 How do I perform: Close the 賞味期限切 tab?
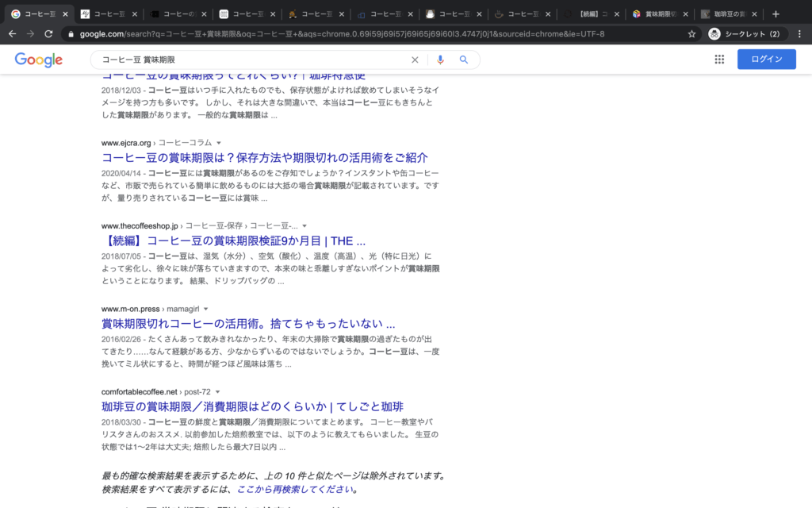[685, 14]
